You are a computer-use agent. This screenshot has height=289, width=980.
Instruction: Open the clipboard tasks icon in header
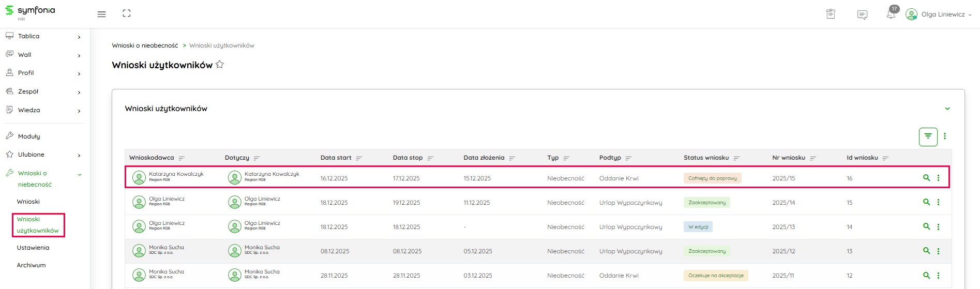pyautogui.click(x=831, y=14)
